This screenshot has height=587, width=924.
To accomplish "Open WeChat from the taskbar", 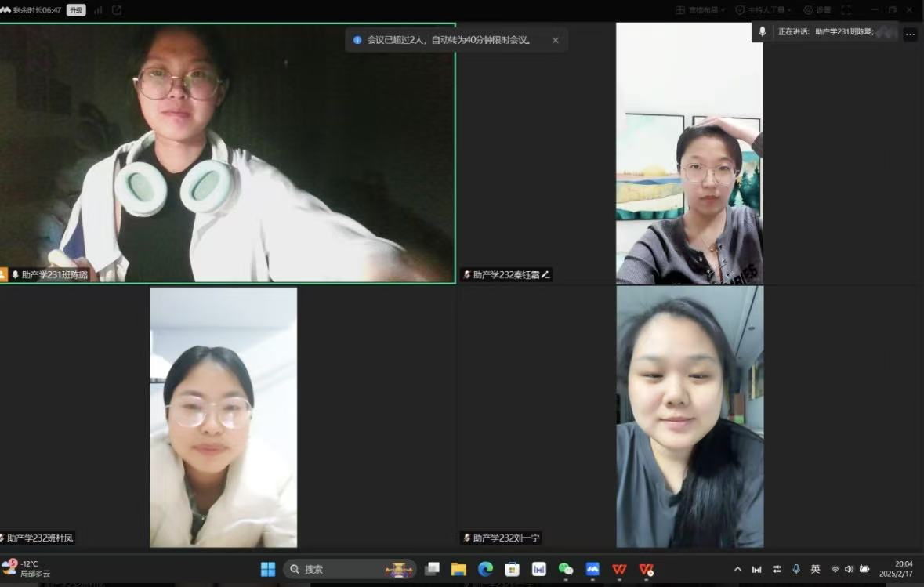I will (x=566, y=569).
